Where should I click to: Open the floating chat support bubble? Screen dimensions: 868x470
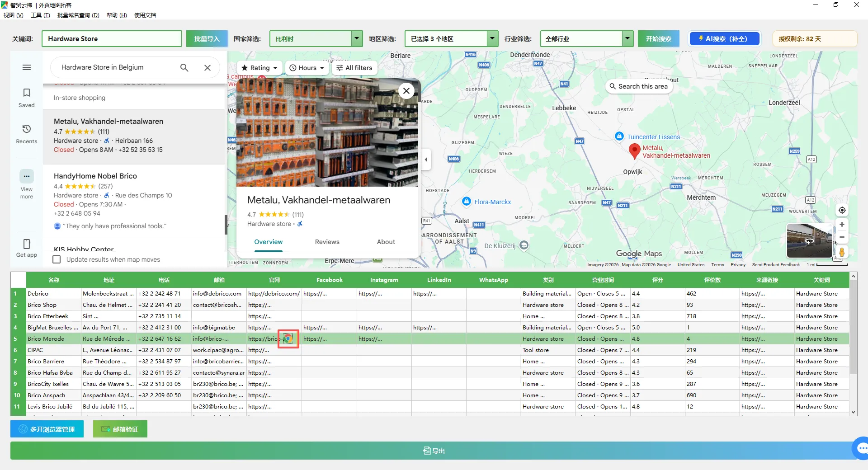point(861,448)
